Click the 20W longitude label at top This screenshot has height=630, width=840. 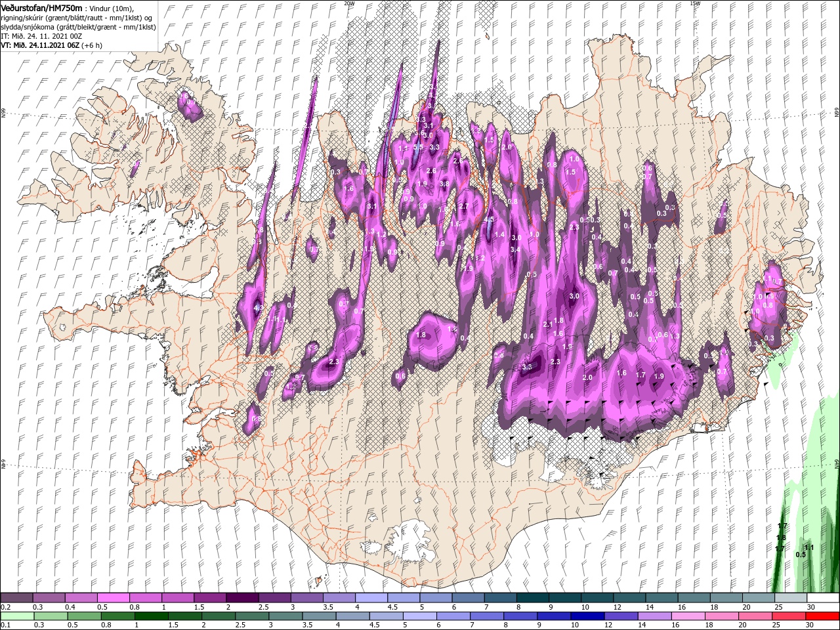[349, 3]
